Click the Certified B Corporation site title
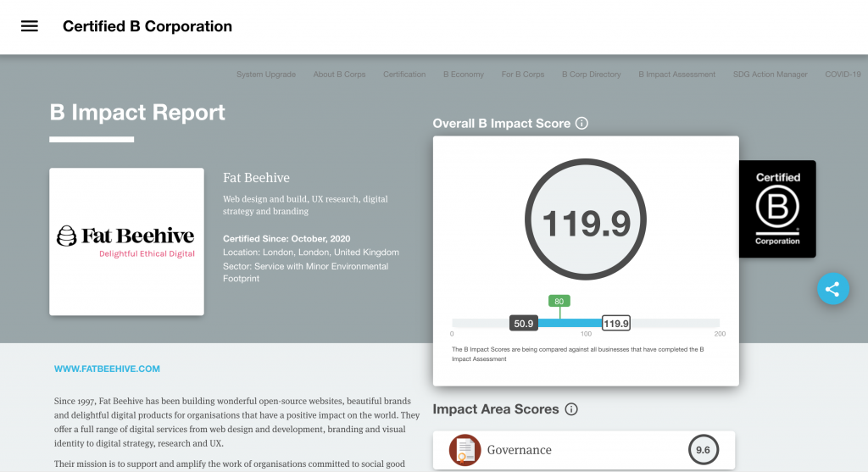Screen dimensions: 868x472 [147, 26]
